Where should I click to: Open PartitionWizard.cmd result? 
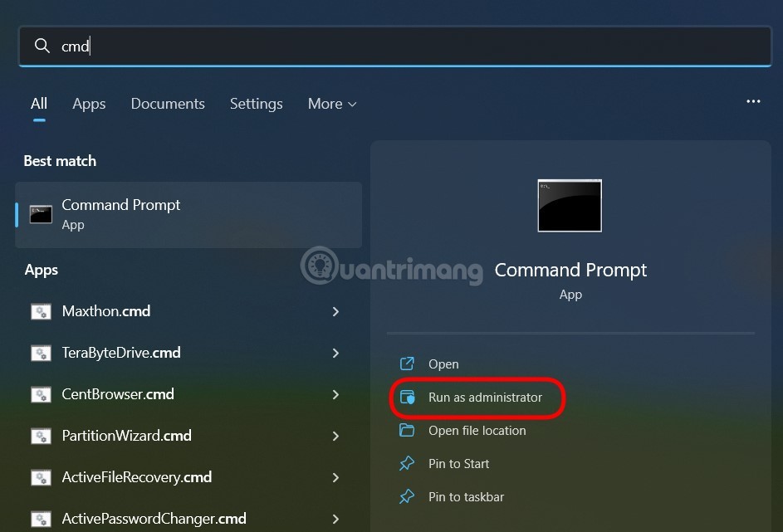click(x=126, y=436)
